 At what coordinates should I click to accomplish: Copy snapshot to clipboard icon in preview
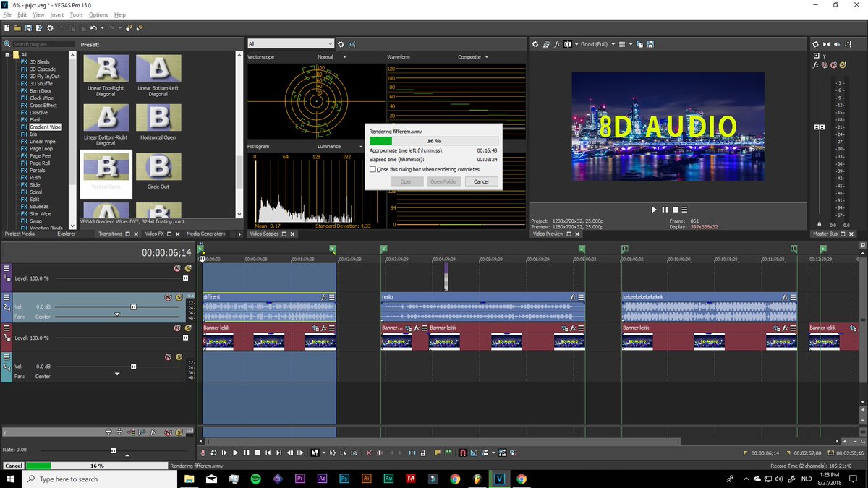click(x=641, y=44)
